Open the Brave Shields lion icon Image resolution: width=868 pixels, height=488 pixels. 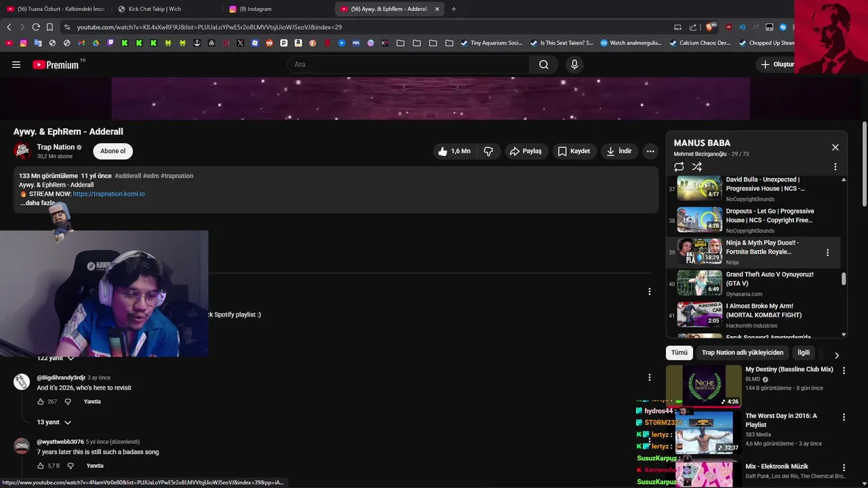point(710,27)
